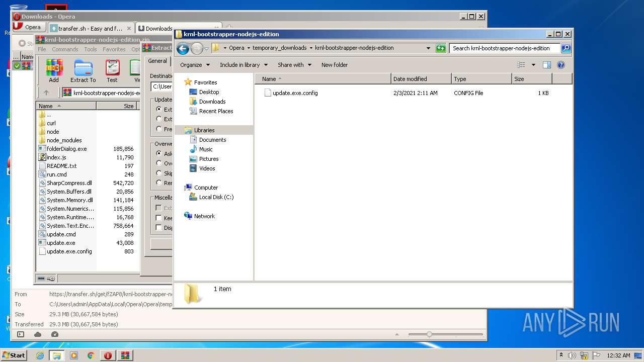This screenshot has width=644, height=362.
Task: Expand the Share with dropdown
Action: (x=294, y=65)
